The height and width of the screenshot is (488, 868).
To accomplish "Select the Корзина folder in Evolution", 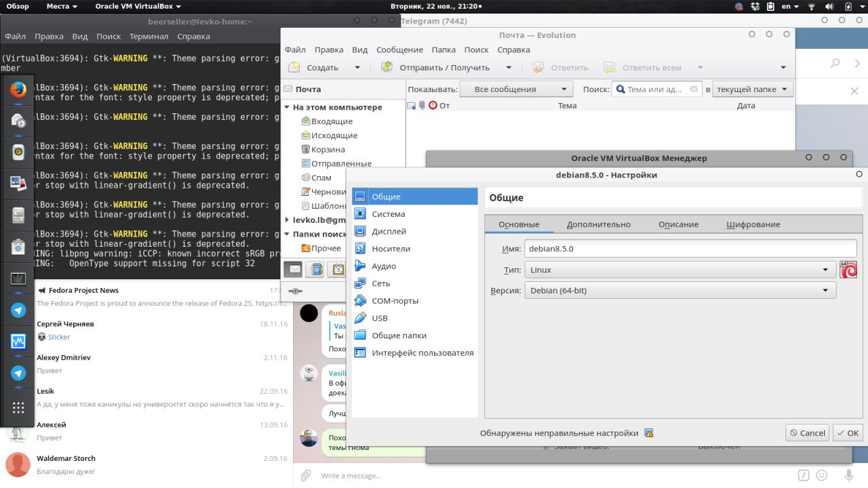I will click(328, 149).
